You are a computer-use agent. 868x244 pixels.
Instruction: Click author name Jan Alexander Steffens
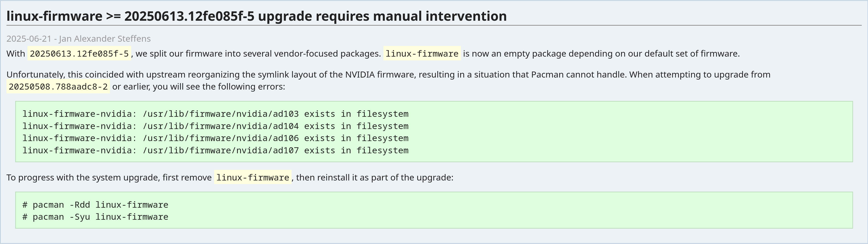tap(105, 39)
